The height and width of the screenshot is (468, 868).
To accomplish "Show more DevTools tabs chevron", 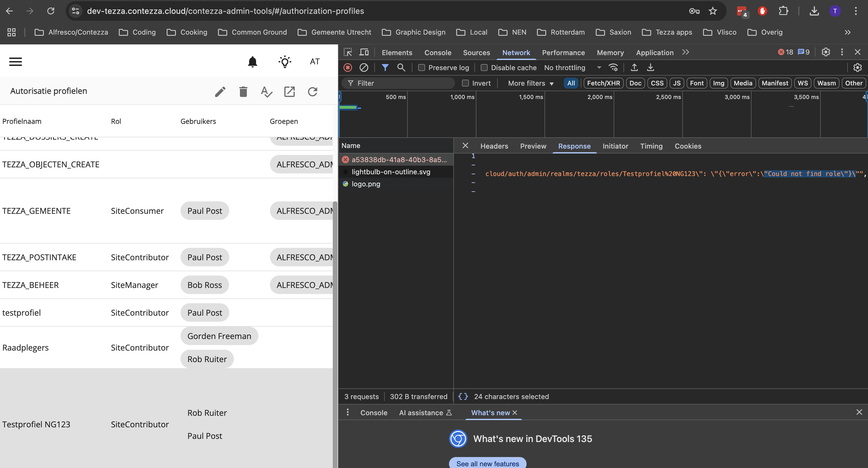I will pos(685,52).
